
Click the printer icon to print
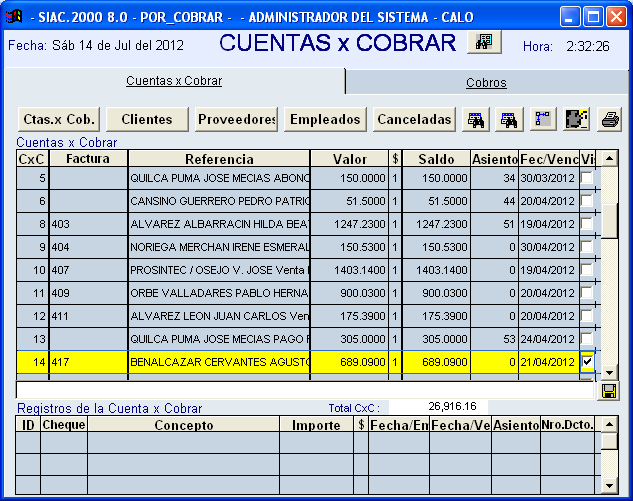(609, 120)
